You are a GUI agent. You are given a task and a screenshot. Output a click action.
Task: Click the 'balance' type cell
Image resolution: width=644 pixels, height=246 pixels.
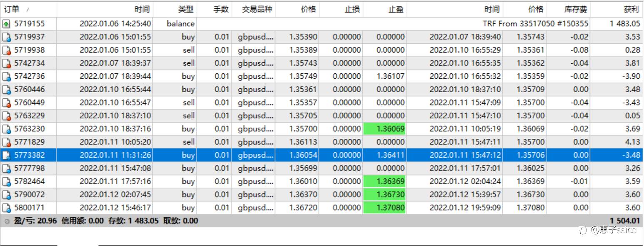pos(180,24)
